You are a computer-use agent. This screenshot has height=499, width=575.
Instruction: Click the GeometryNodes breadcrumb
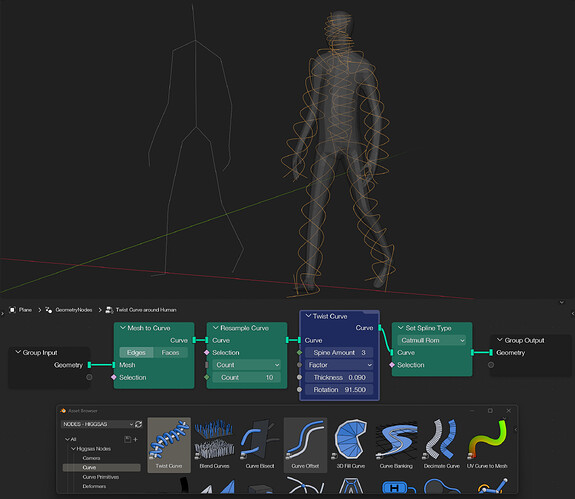tap(74, 310)
